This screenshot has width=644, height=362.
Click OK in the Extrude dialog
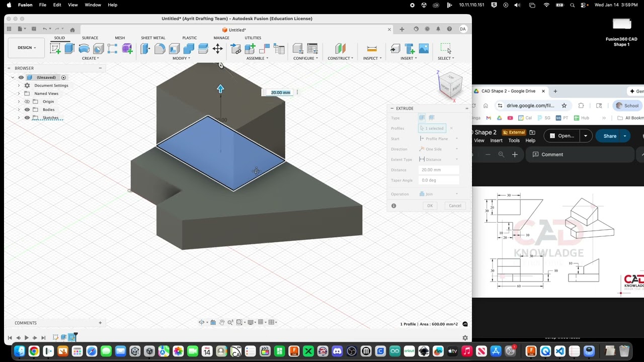430,206
